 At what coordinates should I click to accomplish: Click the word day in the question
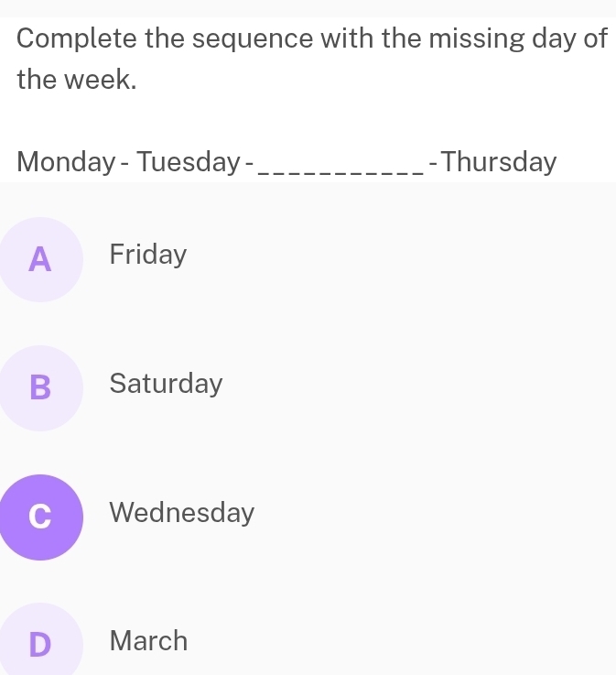pyautogui.click(x=555, y=39)
